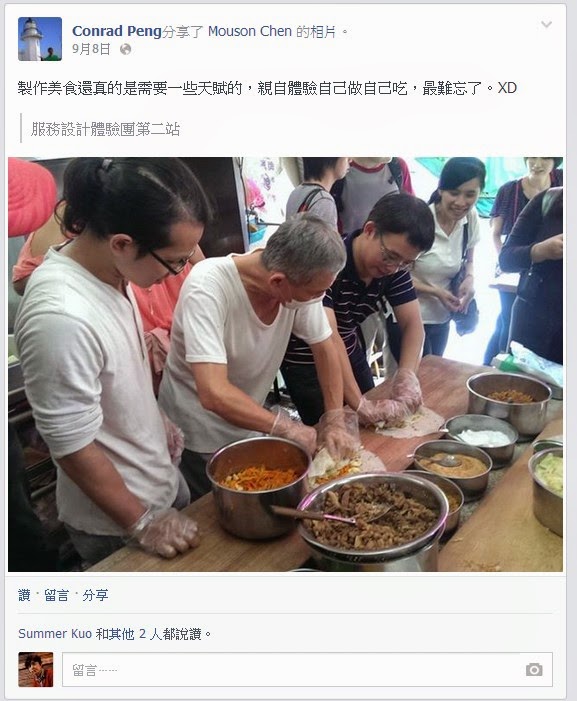Click 分享 to share the post
This screenshot has height=701, width=577.
95,595
